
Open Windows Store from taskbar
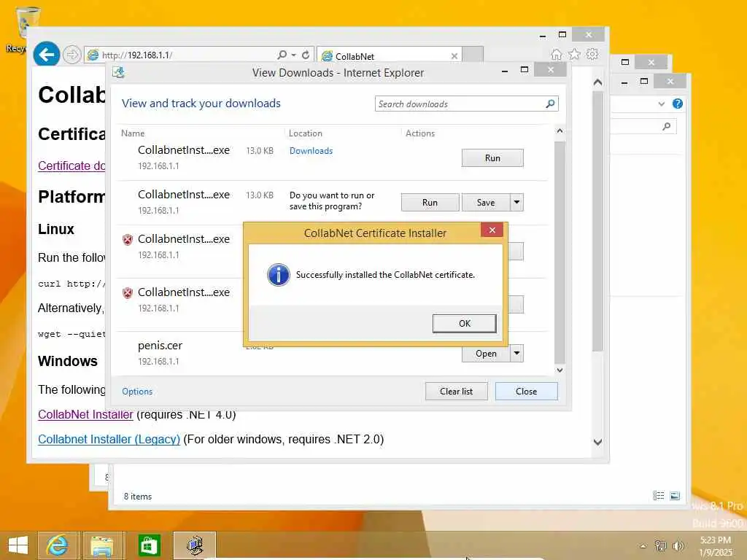pyautogui.click(x=148, y=545)
